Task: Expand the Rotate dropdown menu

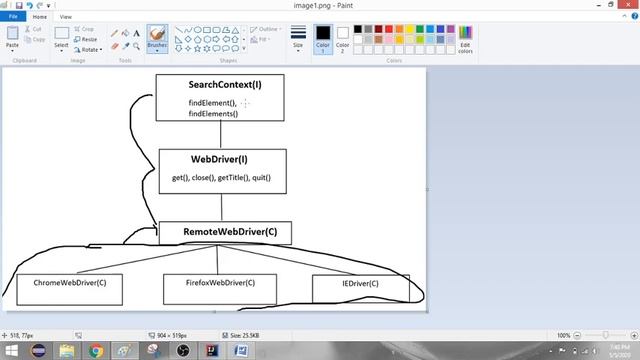Action: pyautogui.click(x=101, y=50)
